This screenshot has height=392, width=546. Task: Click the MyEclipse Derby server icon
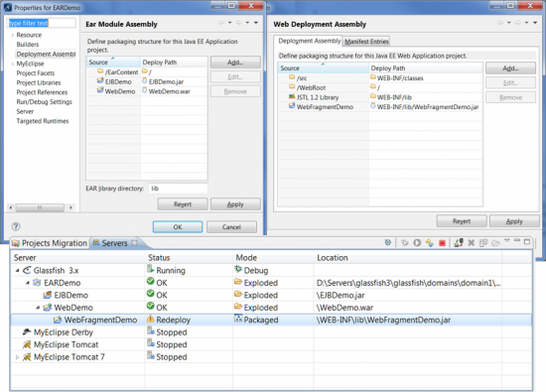[x=27, y=331]
